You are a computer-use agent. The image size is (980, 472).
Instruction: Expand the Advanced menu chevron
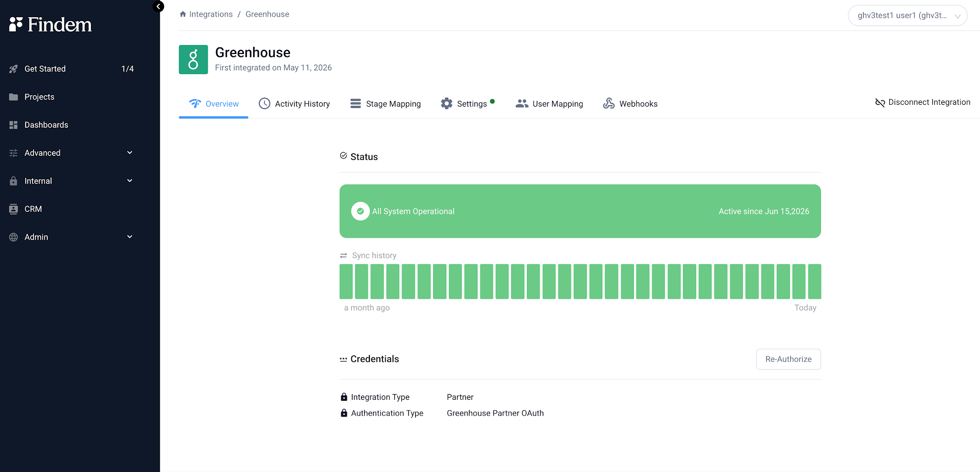[130, 153]
